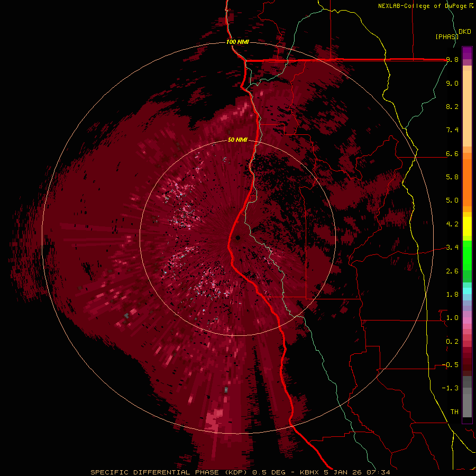The height and width of the screenshot is (476, 476).
Task: Click the 4.2 scale label
Action: pyautogui.click(x=452, y=224)
